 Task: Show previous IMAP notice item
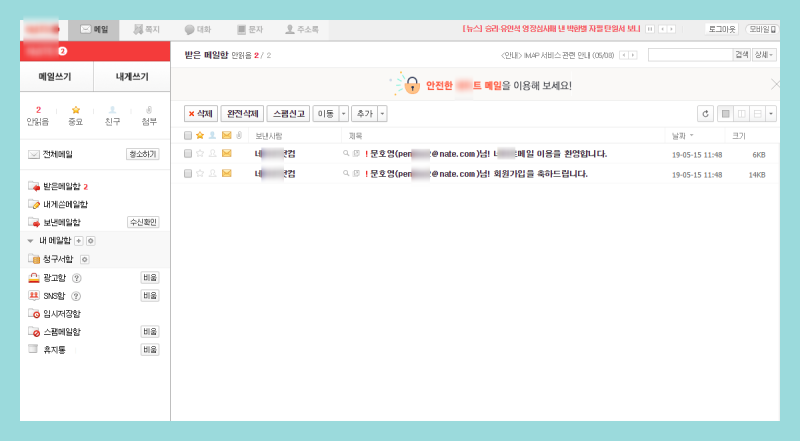[x=623, y=55]
